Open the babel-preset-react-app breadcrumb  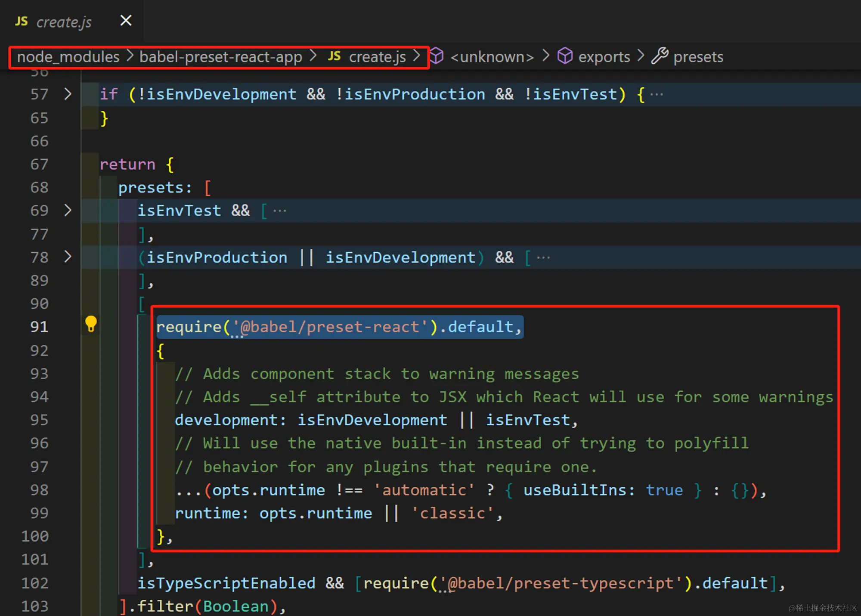(220, 57)
